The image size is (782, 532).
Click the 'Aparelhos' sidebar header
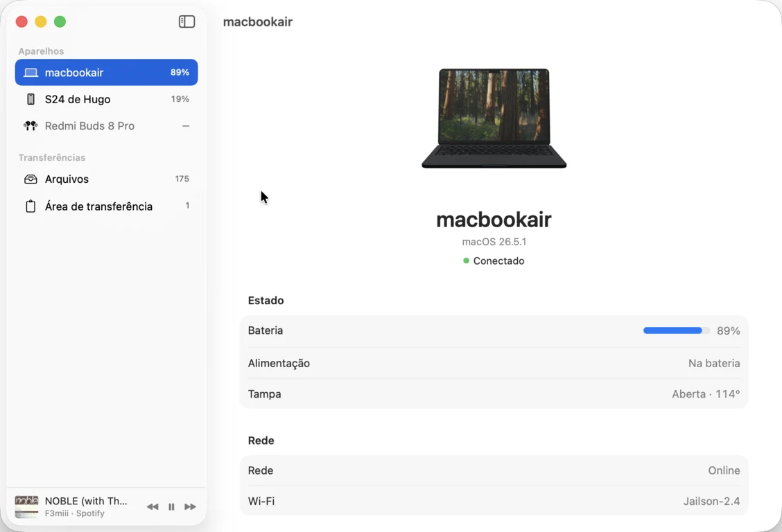41,51
